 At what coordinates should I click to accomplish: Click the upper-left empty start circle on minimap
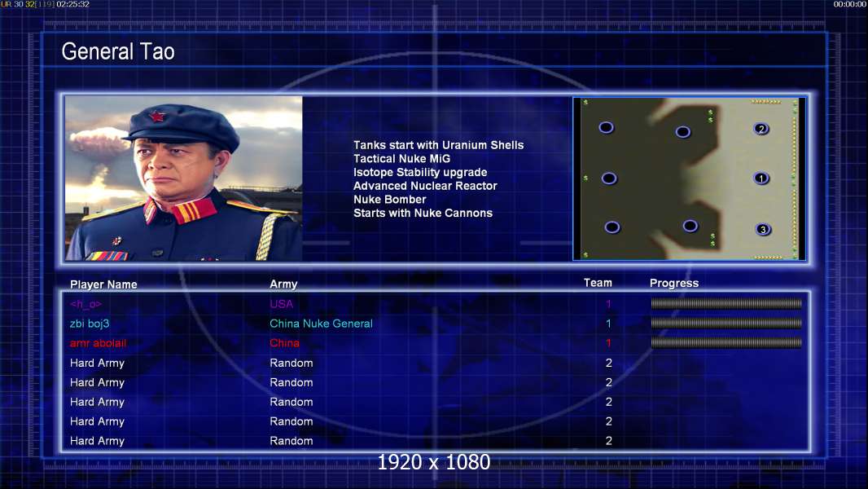pos(606,128)
